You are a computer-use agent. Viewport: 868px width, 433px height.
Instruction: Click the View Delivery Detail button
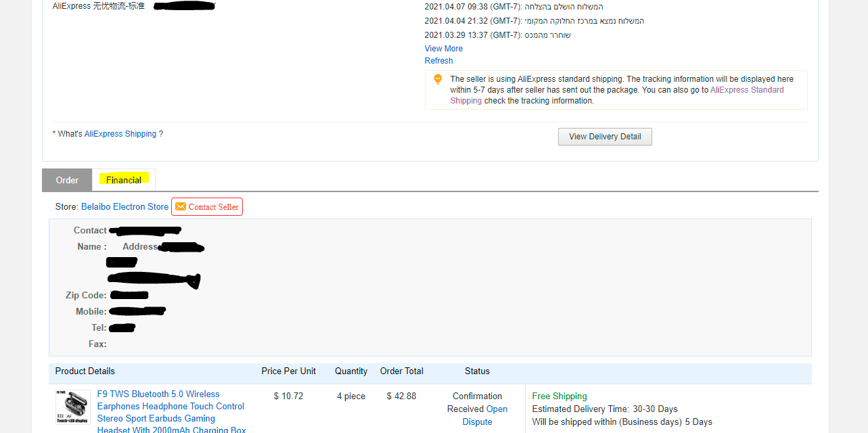tap(605, 137)
